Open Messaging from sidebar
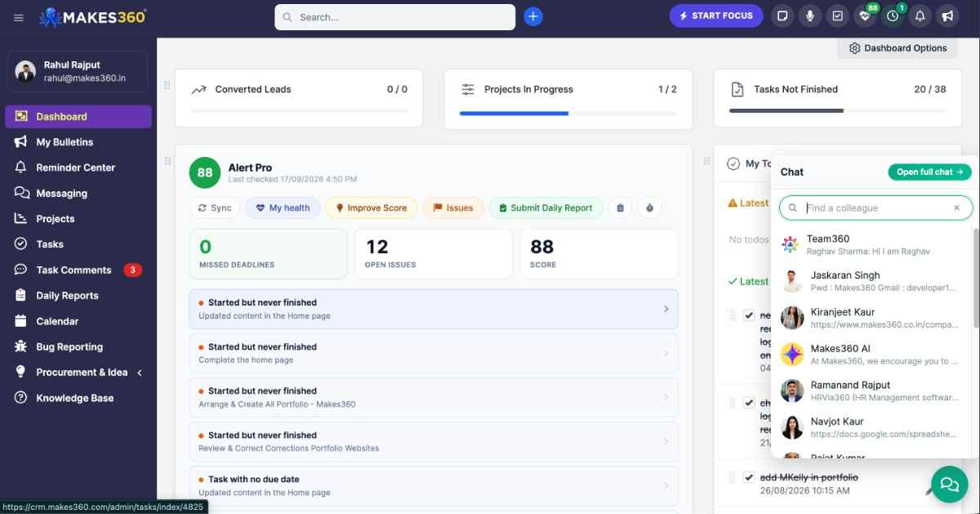Viewport: 980px width, 514px height. 78,194
